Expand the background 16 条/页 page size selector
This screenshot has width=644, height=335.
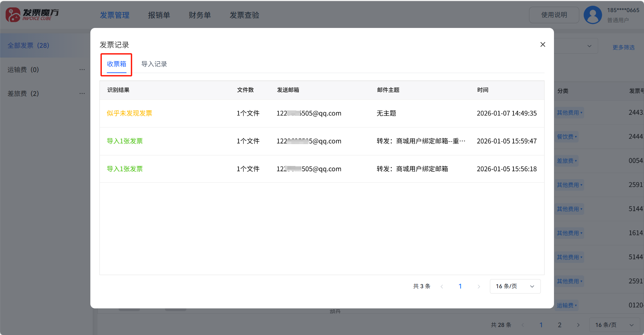click(614, 325)
